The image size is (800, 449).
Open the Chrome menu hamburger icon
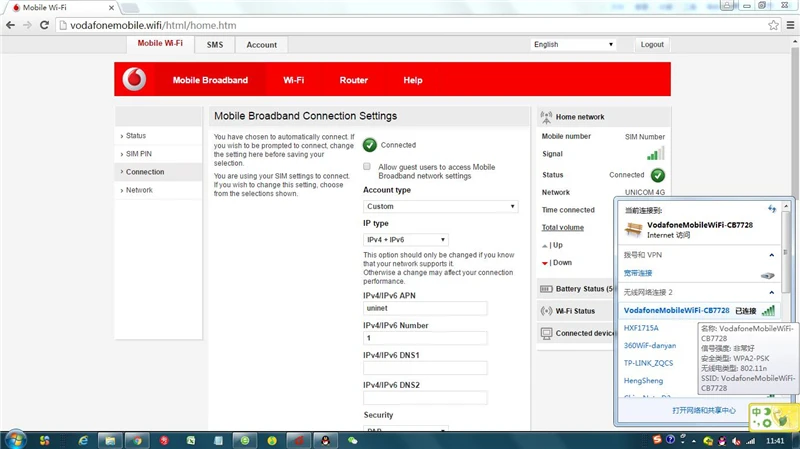point(790,25)
